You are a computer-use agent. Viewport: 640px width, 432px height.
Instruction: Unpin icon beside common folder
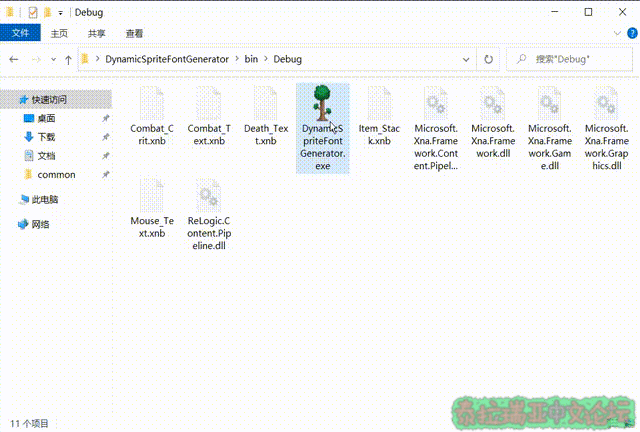pos(106,175)
